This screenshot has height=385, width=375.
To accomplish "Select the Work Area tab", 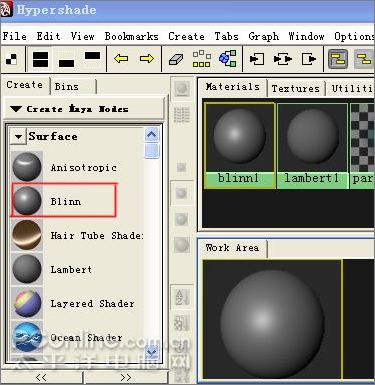I will pyautogui.click(x=233, y=248).
